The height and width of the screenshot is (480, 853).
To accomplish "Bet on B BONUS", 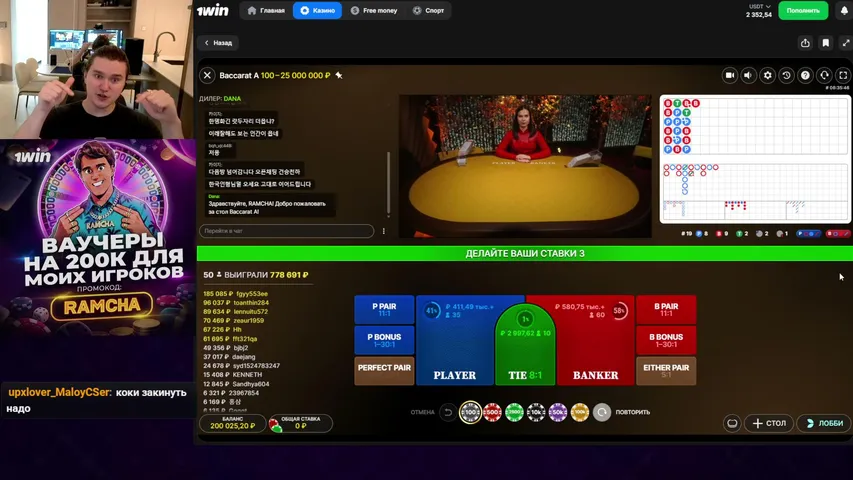I will [x=666, y=340].
